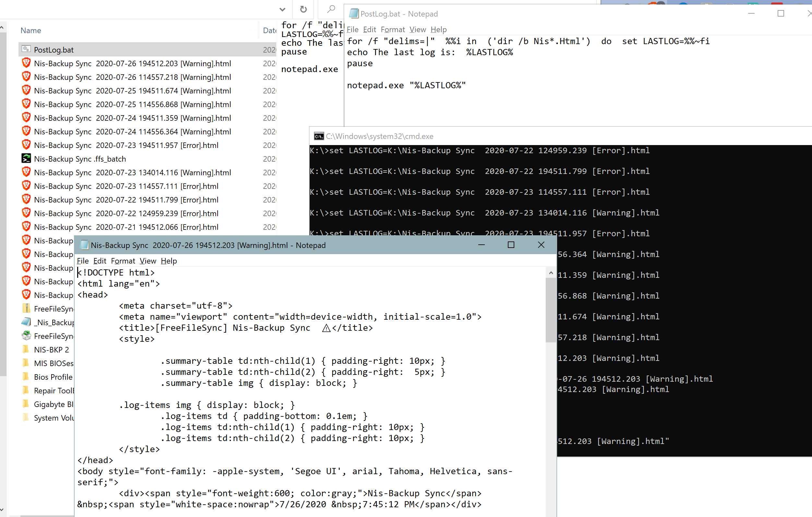The height and width of the screenshot is (517, 812).
Task: Click the cmd.exe window title bar icon
Action: coord(319,136)
